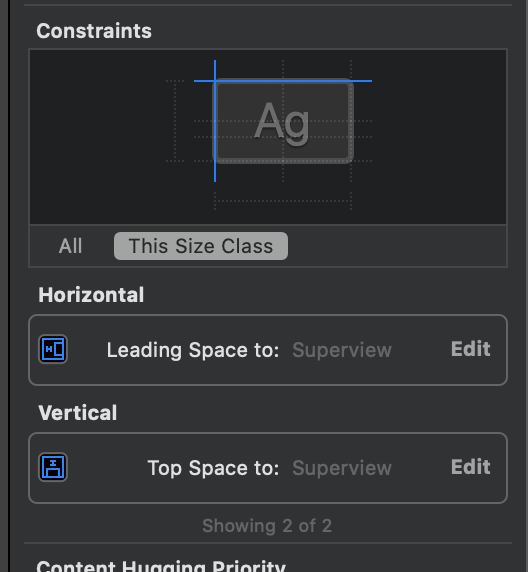This screenshot has height=572, width=528.
Task: Edit the Top Space constraint
Action: [x=470, y=467]
